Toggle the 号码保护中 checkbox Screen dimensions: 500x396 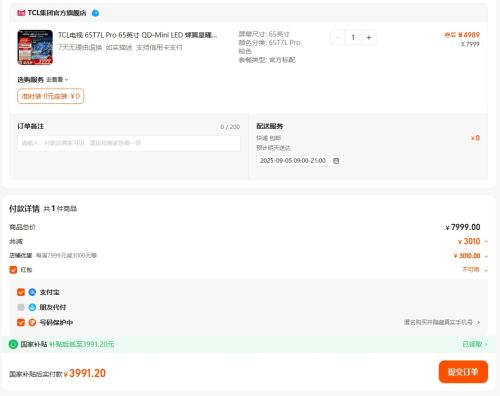pyautogui.click(x=21, y=323)
